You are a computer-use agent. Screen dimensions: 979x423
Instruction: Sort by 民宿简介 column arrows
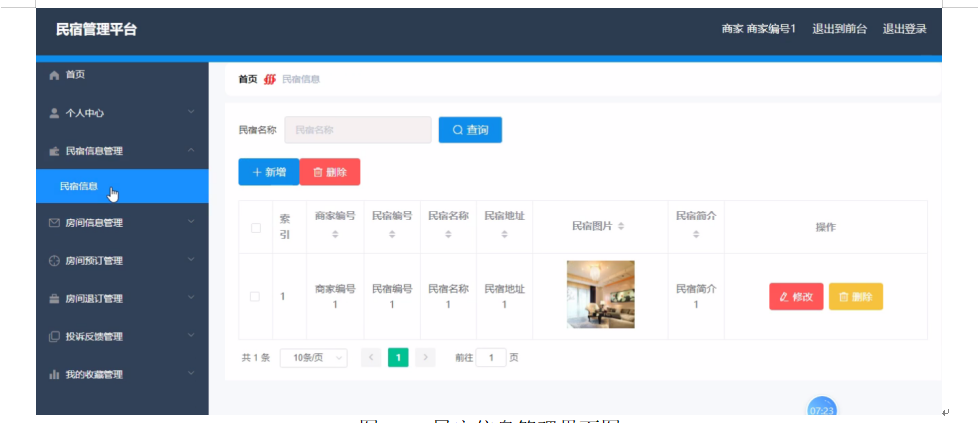coord(696,234)
